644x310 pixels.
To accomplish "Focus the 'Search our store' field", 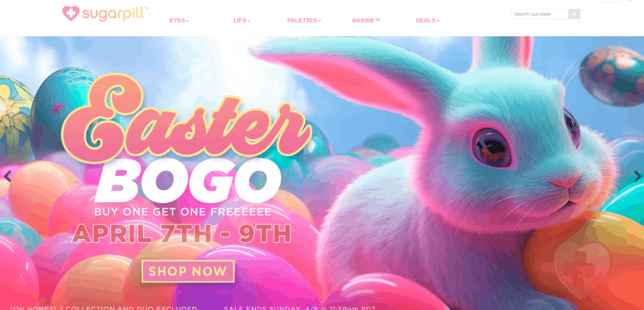I will [540, 14].
